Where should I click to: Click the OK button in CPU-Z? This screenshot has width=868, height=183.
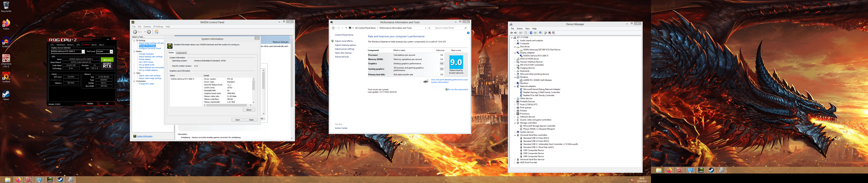click(107, 104)
